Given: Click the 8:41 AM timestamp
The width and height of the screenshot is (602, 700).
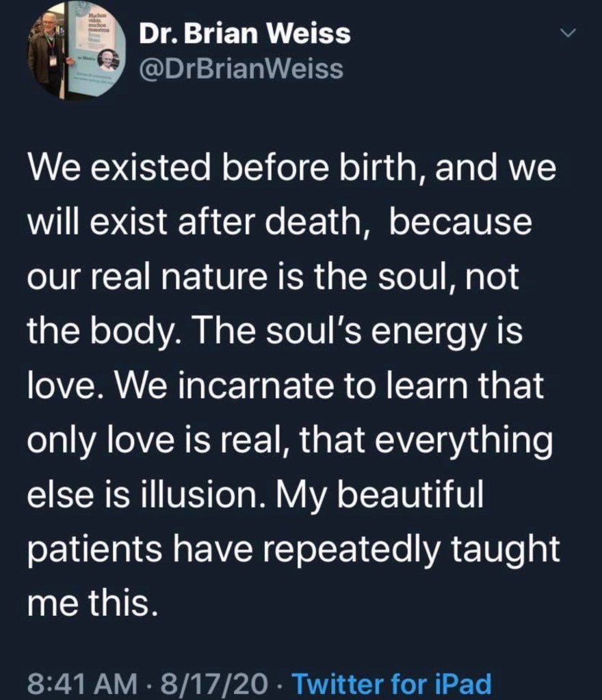Looking at the screenshot, I should (x=77, y=683).
